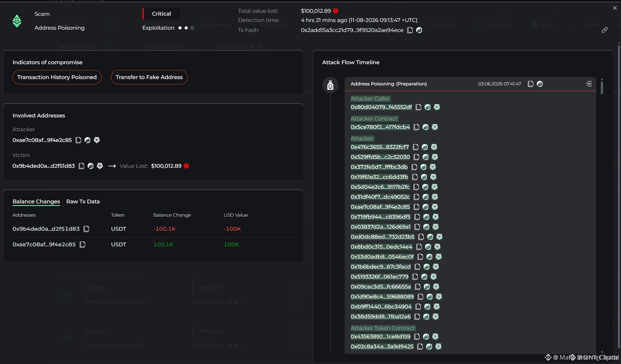The width and height of the screenshot is (621, 364).
Task: Open the Raw Tx Data tab
Action: (x=83, y=202)
